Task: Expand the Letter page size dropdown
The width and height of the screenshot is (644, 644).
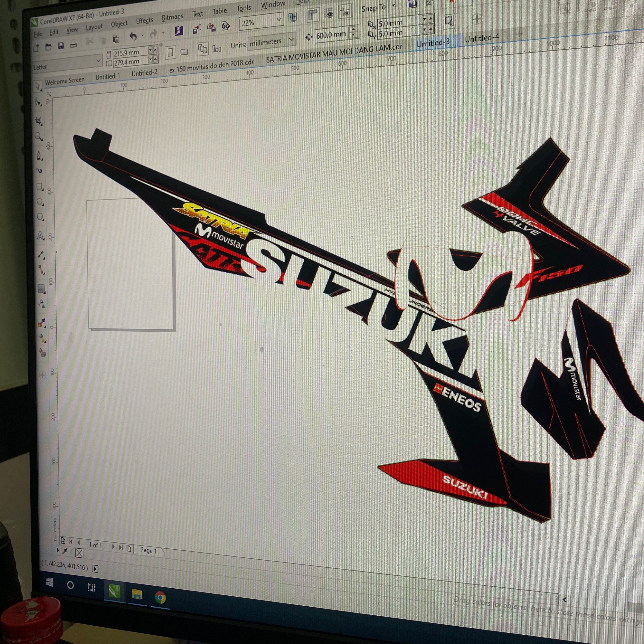Action: point(98,61)
